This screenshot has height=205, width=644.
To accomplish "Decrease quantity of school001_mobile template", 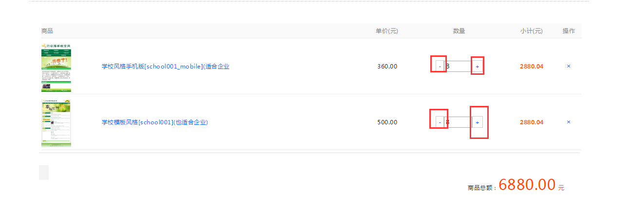I will 440,66.
